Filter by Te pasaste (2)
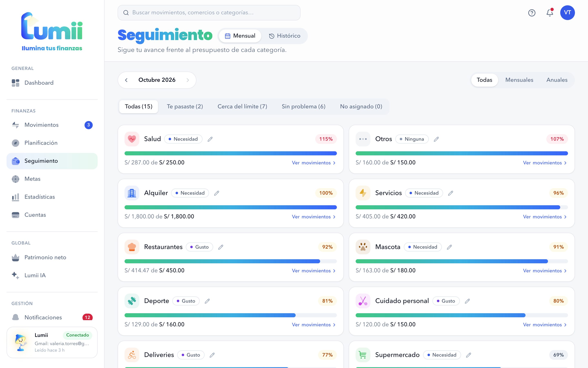Screen dimensions: 588x368 [x=185, y=107]
